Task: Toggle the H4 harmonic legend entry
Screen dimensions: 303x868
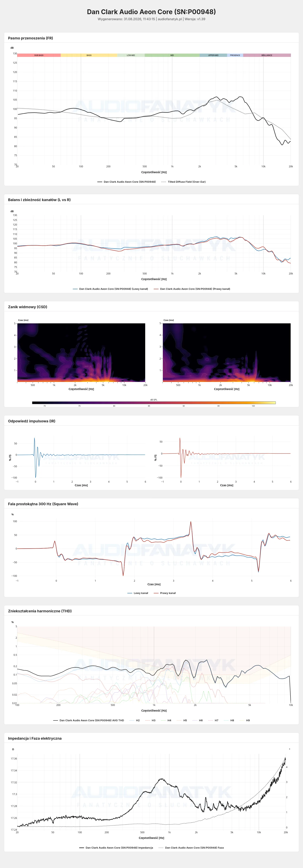Action: [166, 720]
